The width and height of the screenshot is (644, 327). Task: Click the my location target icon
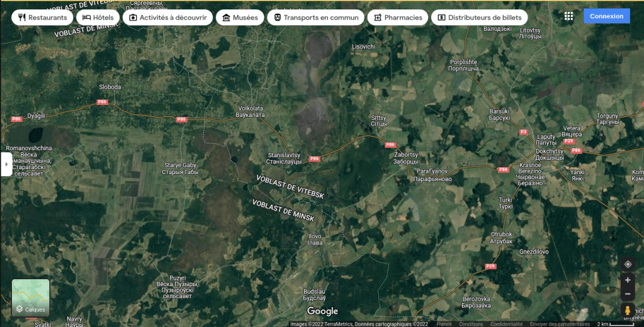627,264
